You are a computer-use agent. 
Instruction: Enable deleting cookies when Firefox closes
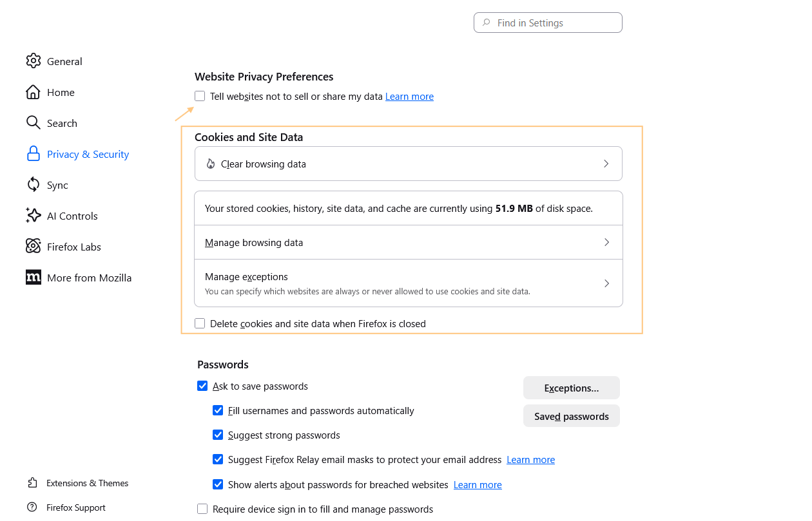point(200,323)
